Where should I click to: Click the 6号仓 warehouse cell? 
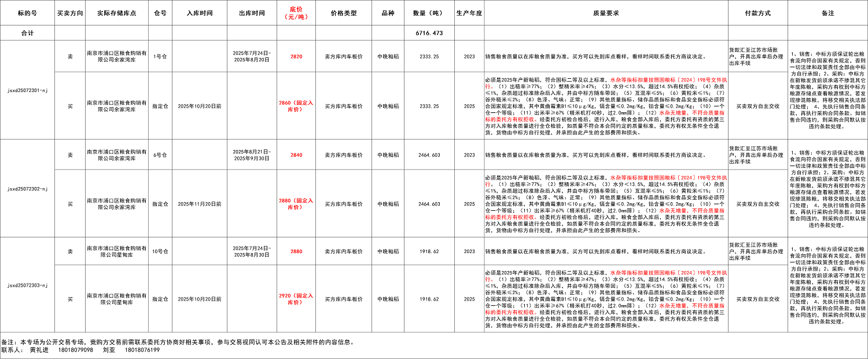[x=160, y=155]
